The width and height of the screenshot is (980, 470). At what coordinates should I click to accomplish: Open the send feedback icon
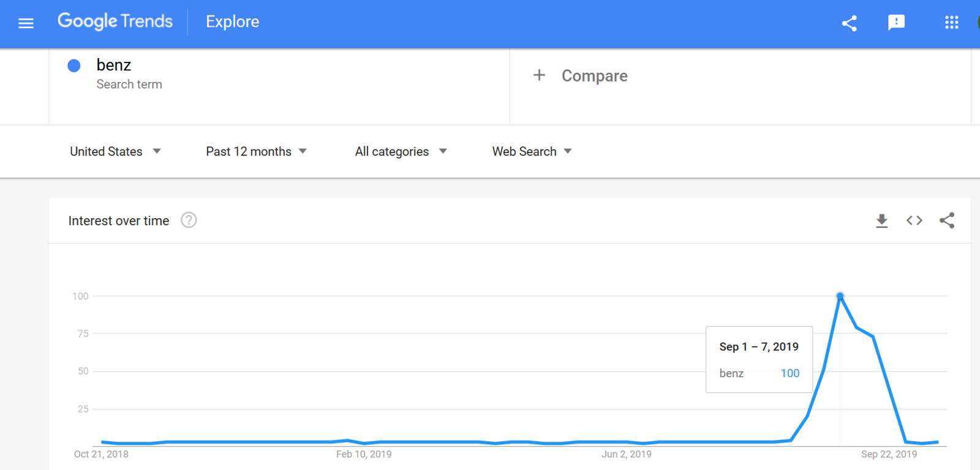pyautogui.click(x=896, y=23)
